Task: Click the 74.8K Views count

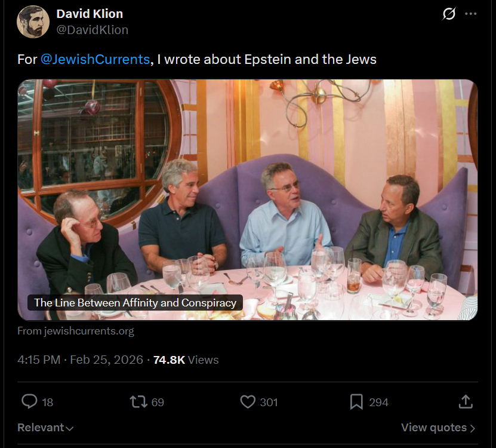Action: click(186, 360)
